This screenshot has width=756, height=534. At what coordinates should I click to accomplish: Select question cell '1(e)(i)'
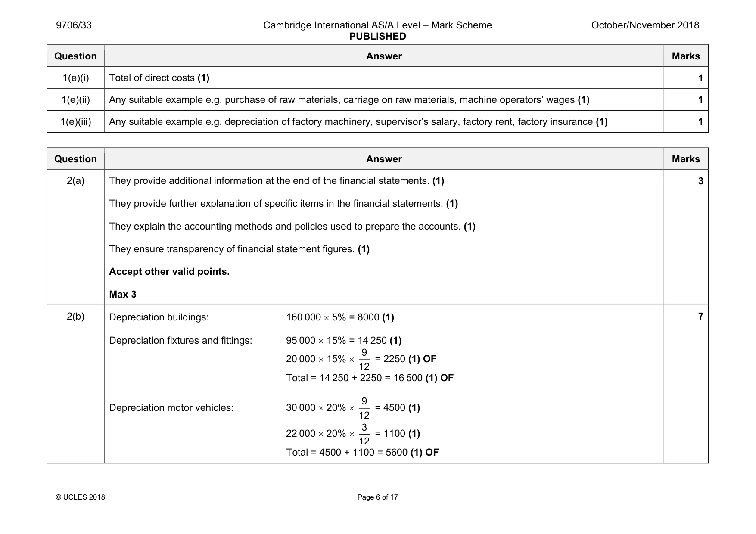(x=75, y=78)
